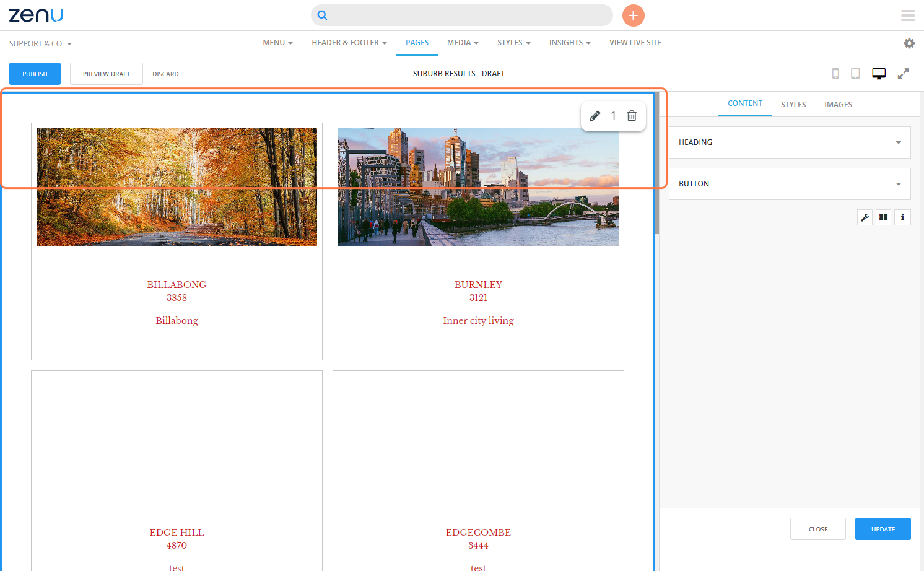The height and width of the screenshot is (571, 924).
Task: Click the pencil edit icon
Action: point(595,116)
